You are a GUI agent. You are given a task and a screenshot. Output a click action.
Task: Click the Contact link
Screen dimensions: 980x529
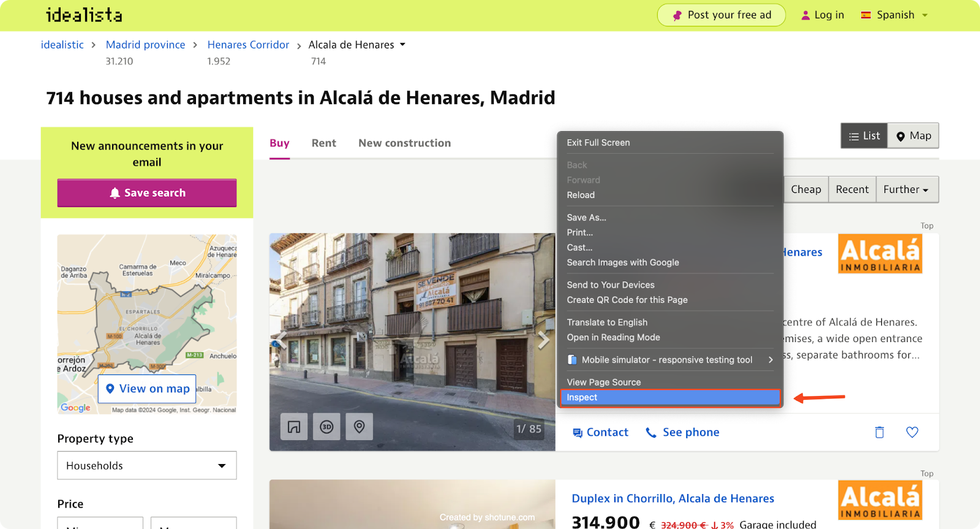pyautogui.click(x=600, y=433)
